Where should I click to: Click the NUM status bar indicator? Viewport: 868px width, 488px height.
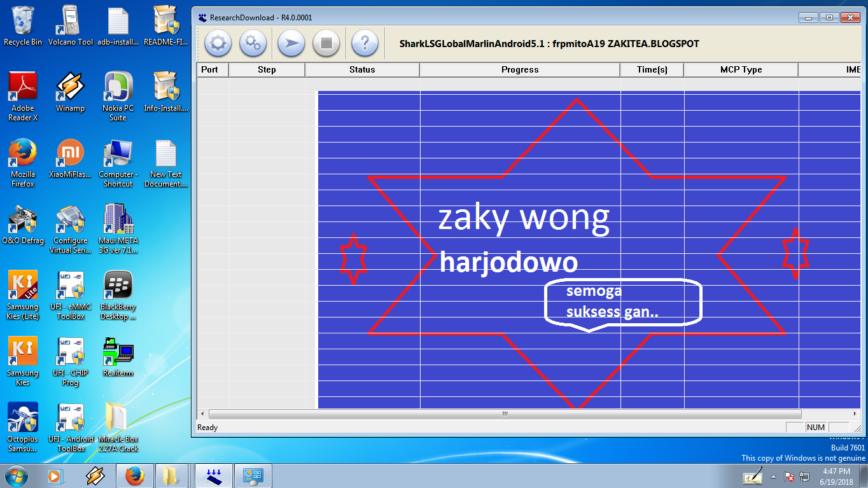click(x=816, y=428)
